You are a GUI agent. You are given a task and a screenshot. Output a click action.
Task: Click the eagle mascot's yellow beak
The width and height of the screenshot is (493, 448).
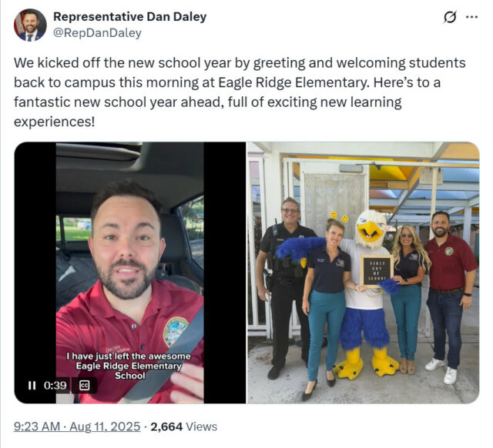point(370,230)
